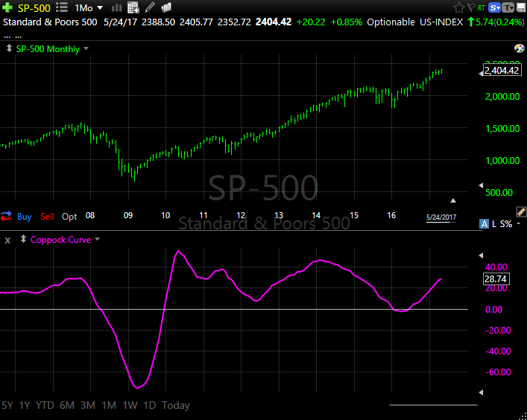Switch to the L logarithmic scale toggle
Viewport: 527px width, 420px height.
coord(494,224)
